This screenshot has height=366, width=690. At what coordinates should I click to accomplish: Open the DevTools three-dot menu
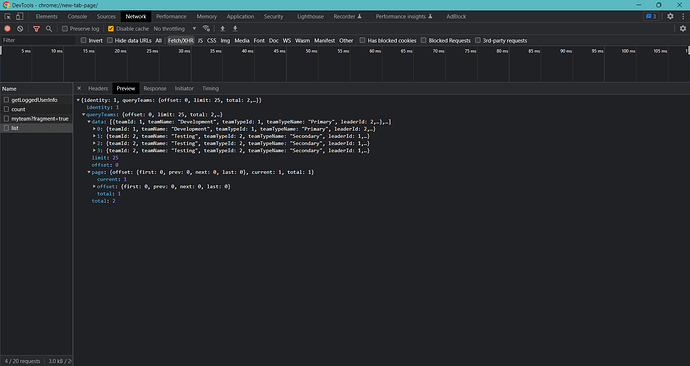[683, 16]
